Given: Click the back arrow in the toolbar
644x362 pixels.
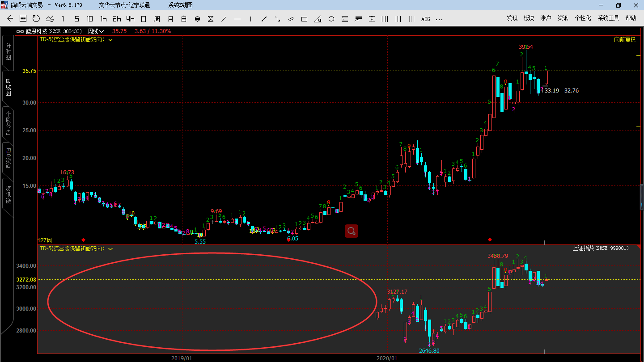Looking at the screenshot, I should point(10,19).
